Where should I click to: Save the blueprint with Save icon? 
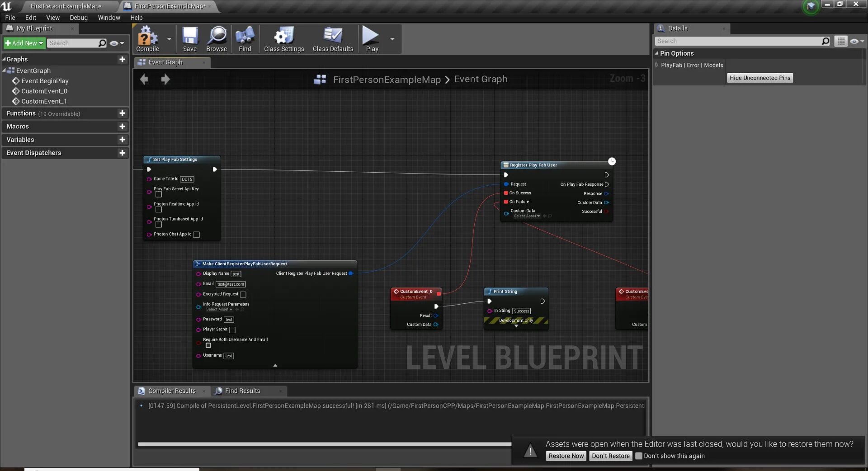click(190, 39)
